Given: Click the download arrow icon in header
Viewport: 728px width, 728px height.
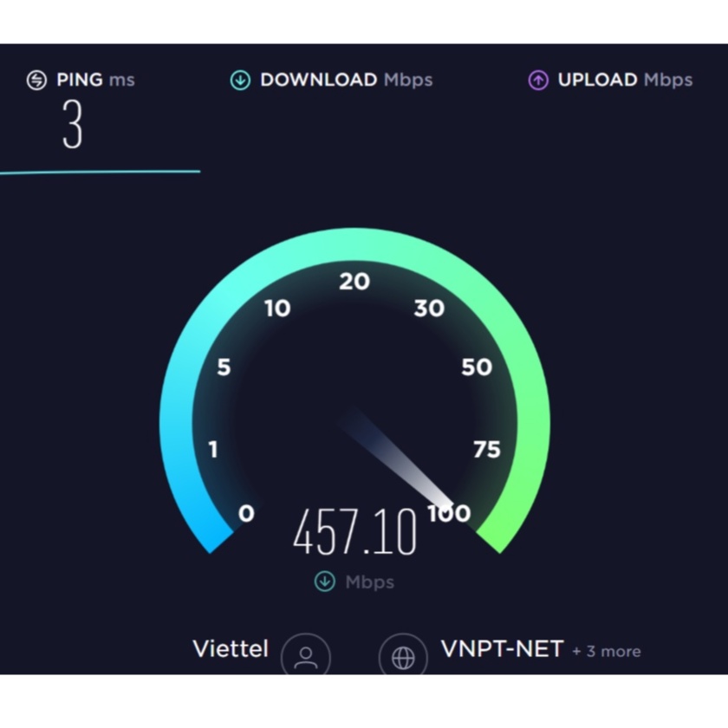Looking at the screenshot, I should pyautogui.click(x=241, y=80).
